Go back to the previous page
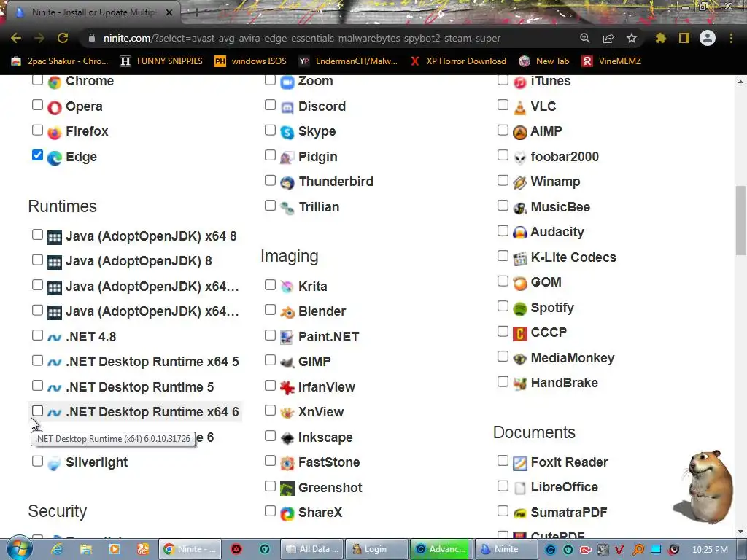 (x=16, y=38)
